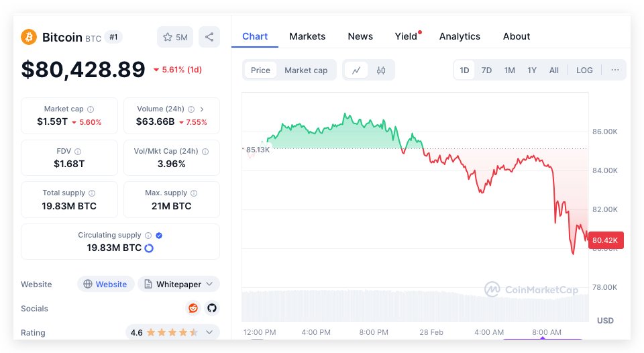
Task: Click circulating supply progress ring icon
Action: (149, 248)
